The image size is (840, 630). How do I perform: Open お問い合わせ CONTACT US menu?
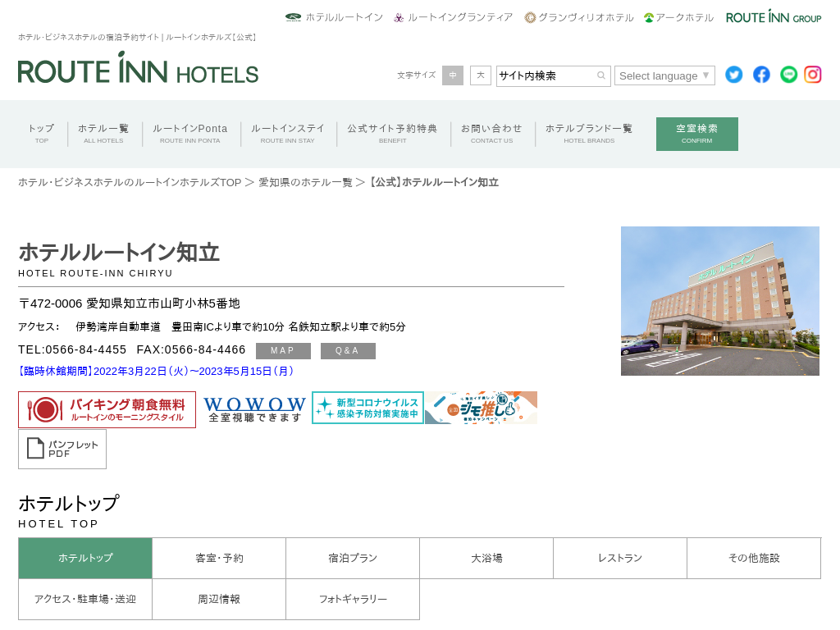(492, 134)
